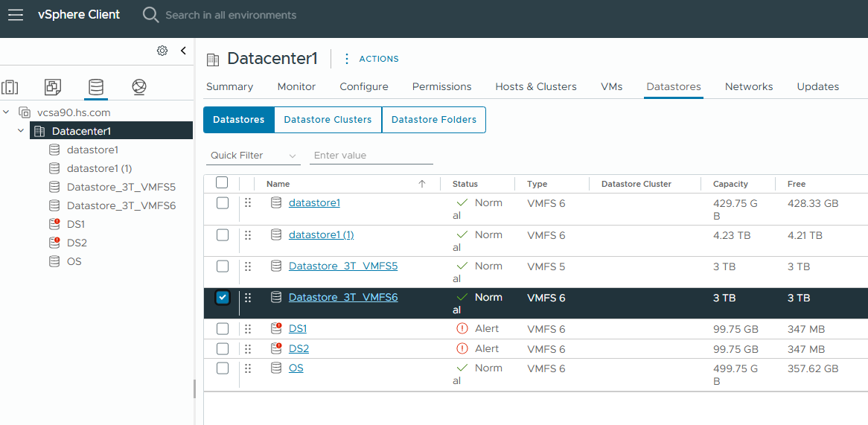Switch to VMs and Templates inventory icon
Screen dimensions: 868x425
point(53,86)
